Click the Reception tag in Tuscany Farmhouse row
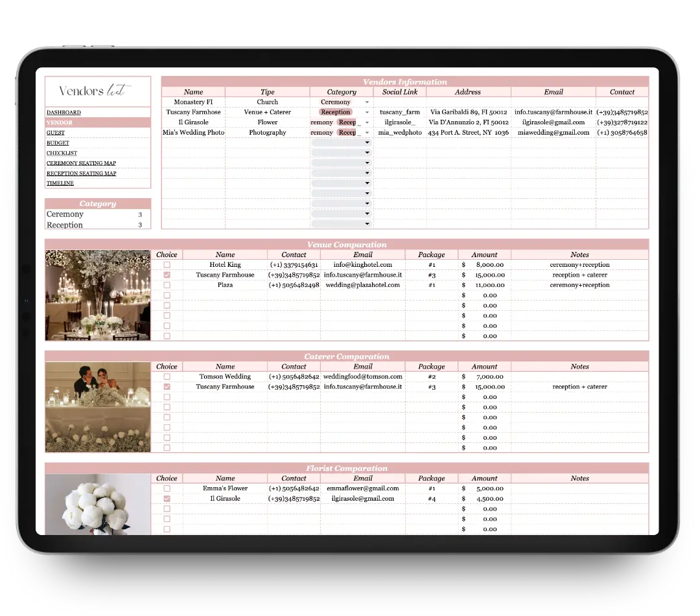Screen dimensions: 700x616 pos(336,112)
